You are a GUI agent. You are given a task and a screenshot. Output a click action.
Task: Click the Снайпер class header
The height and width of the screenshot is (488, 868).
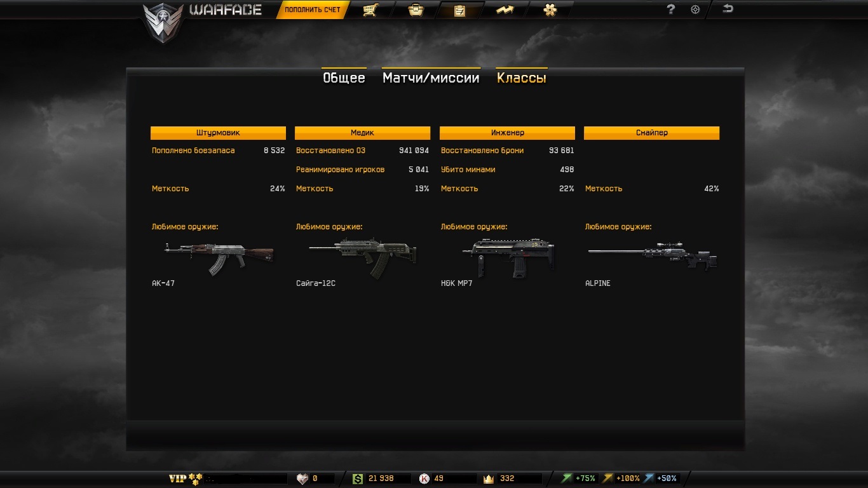[x=651, y=133]
